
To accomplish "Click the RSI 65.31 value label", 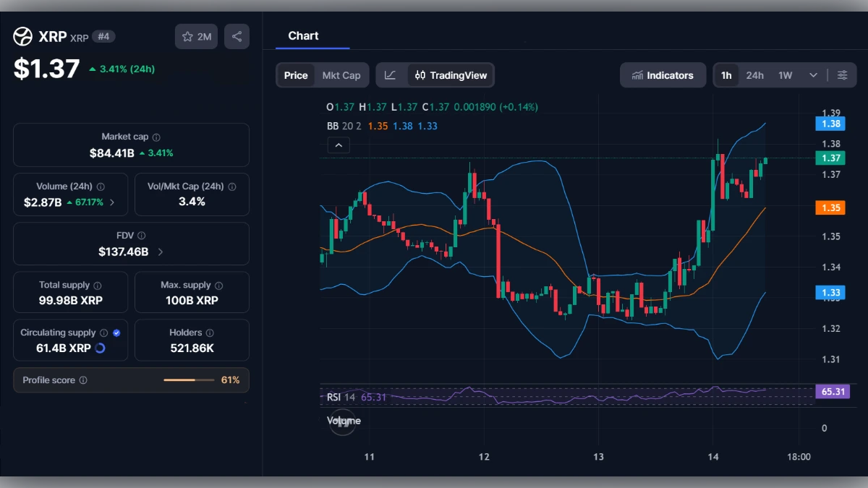I will tap(833, 391).
